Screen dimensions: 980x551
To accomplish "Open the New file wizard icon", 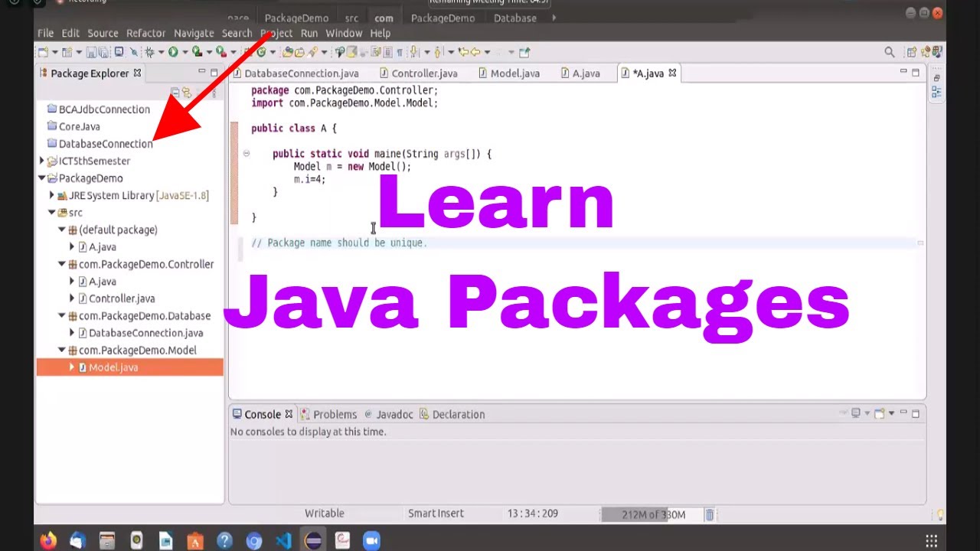I will [42, 52].
